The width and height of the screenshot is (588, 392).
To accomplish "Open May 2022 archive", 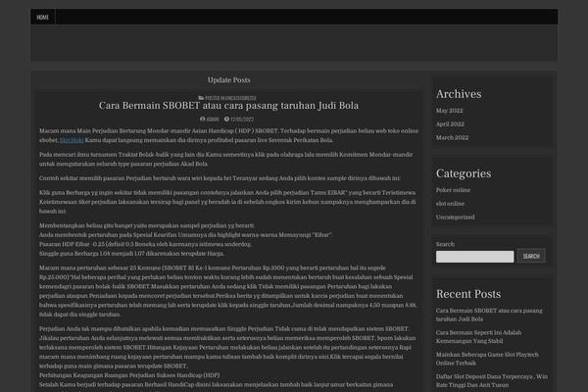I will click(x=449, y=111).
